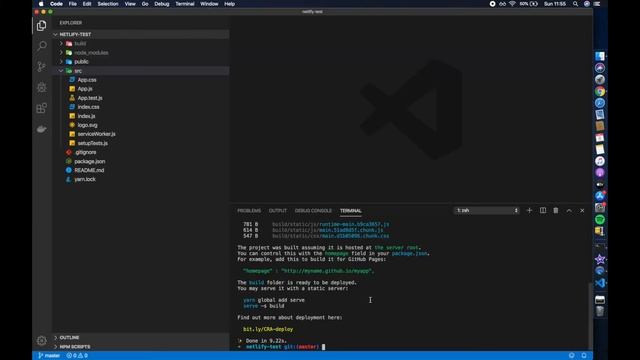
Task: Open Finder from the Dock
Action: 600,56
